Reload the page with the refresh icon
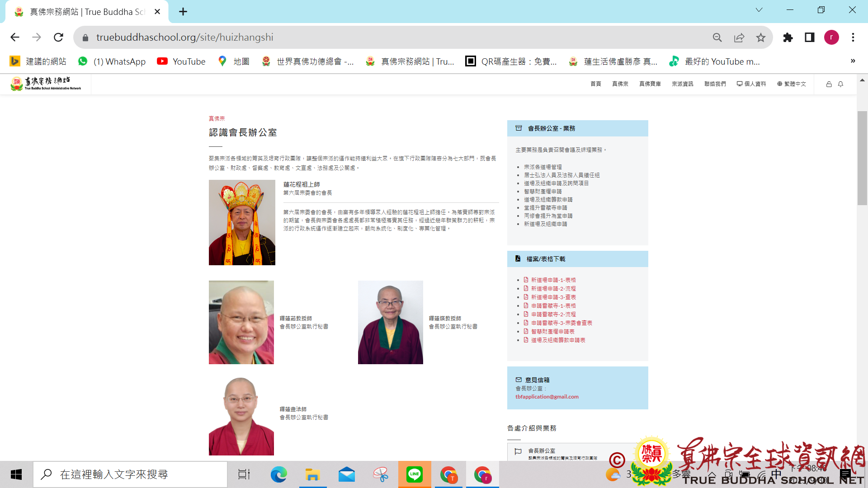The width and height of the screenshot is (868, 488). click(x=58, y=38)
